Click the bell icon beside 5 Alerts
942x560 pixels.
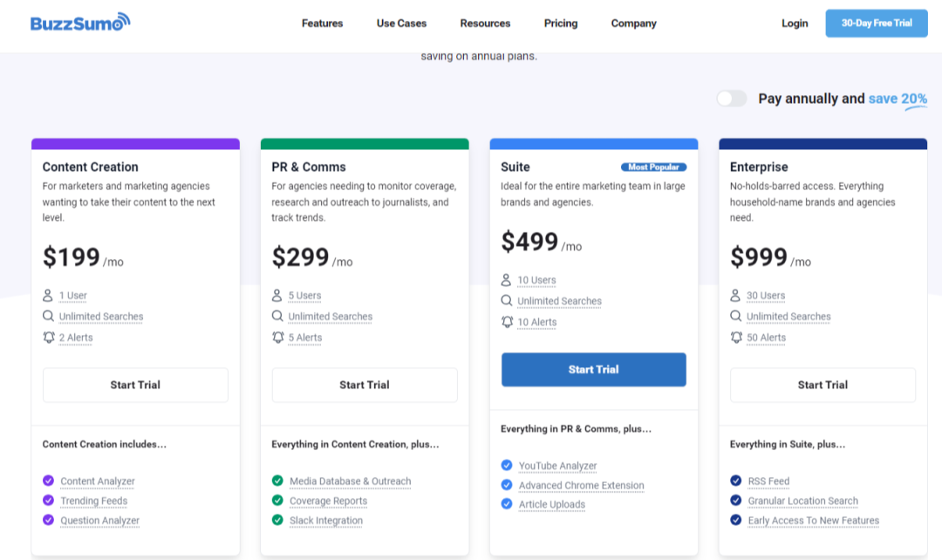pyautogui.click(x=277, y=337)
